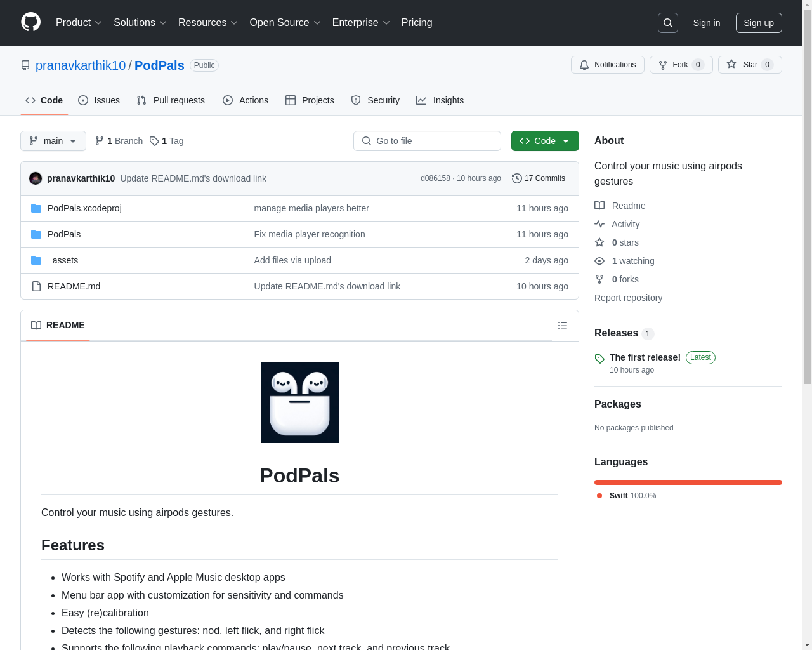The width and height of the screenshot is (812, 650).
Task: Open the Security tab
Action: (x=376, y=100)
